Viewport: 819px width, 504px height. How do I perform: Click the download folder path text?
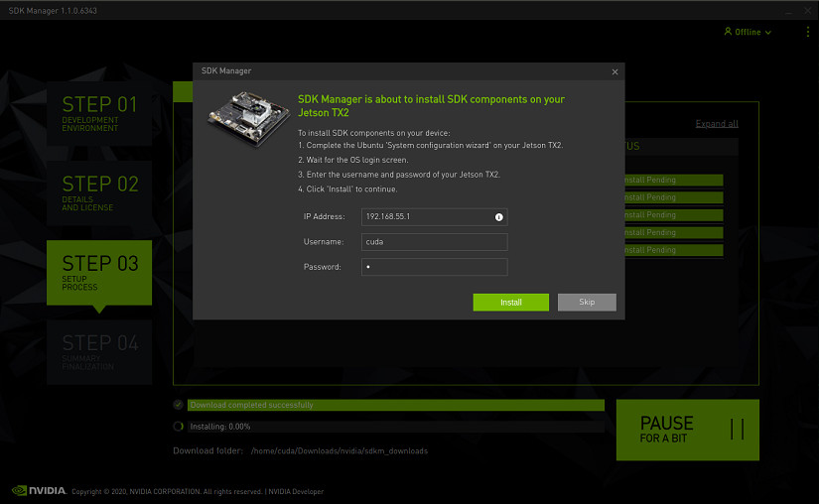click(340, 450)
